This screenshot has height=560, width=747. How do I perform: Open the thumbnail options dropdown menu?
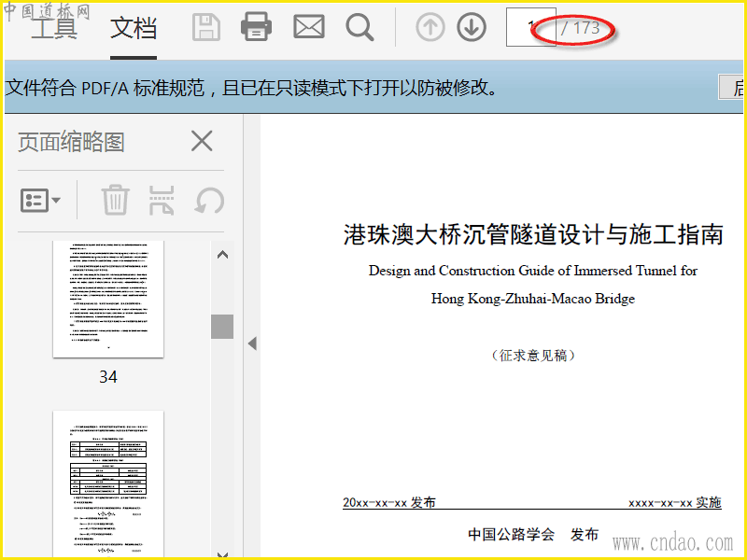click(x=40, y=200)
